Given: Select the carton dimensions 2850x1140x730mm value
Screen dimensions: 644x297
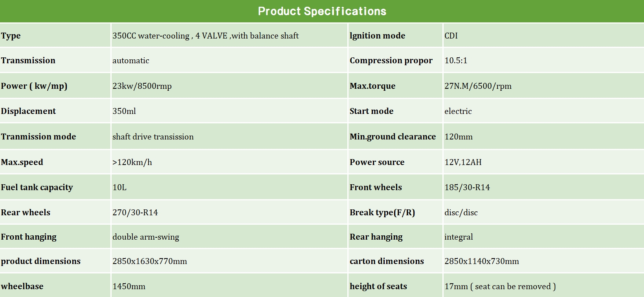Looking at the screenshot, I should click(x=482, y=261).
